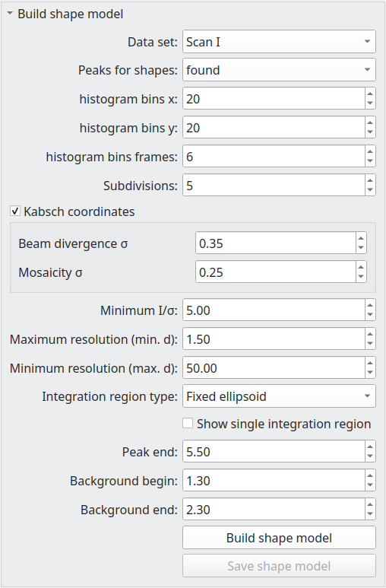Image resolution: width=386 pixels, height=588 pixels.
Task: Collapse the Build shape model section
Action: [10, 14]
